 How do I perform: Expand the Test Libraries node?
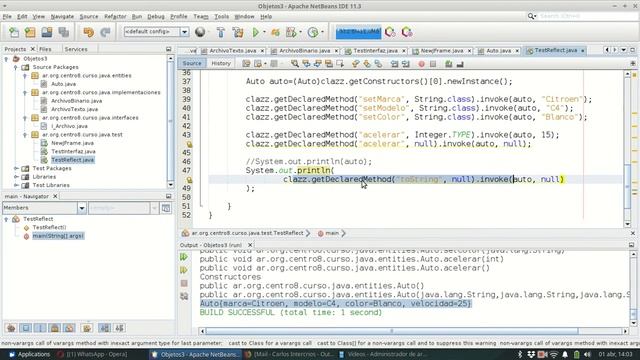(x=16, y=185)
